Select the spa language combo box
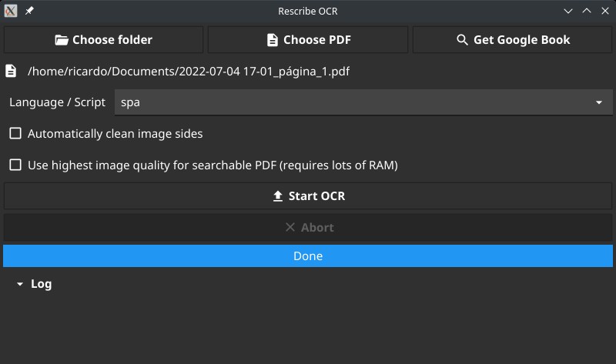The image size is (616, 364). [363, 102]
